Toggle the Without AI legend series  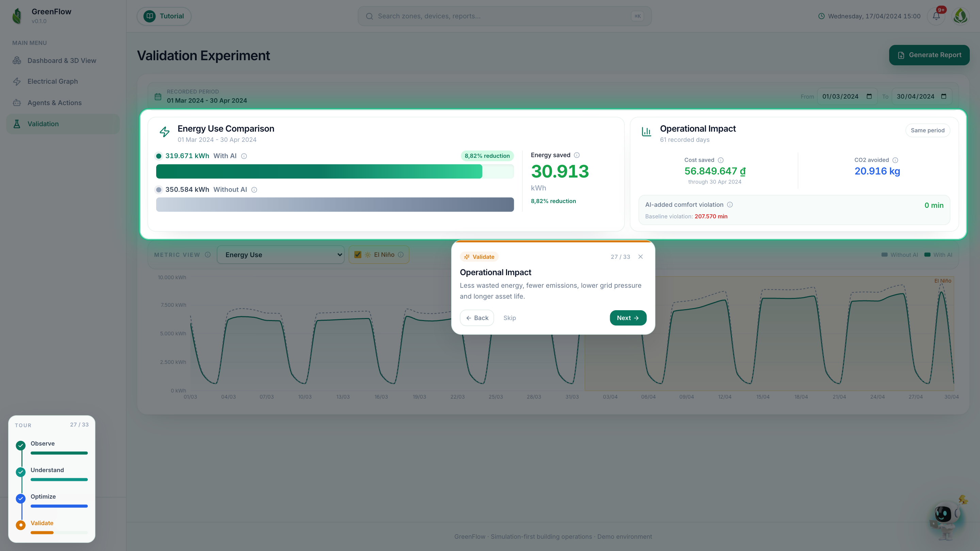point(899,255)
